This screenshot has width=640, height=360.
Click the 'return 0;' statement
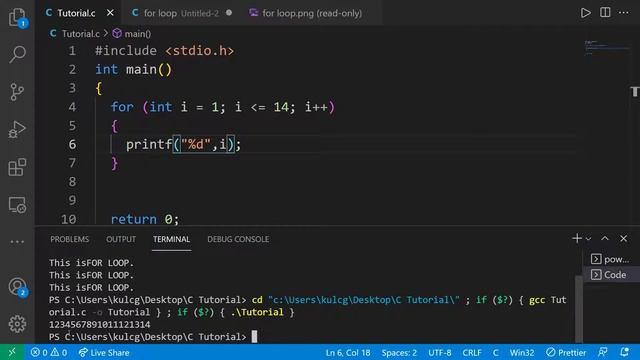coord(144,219)
